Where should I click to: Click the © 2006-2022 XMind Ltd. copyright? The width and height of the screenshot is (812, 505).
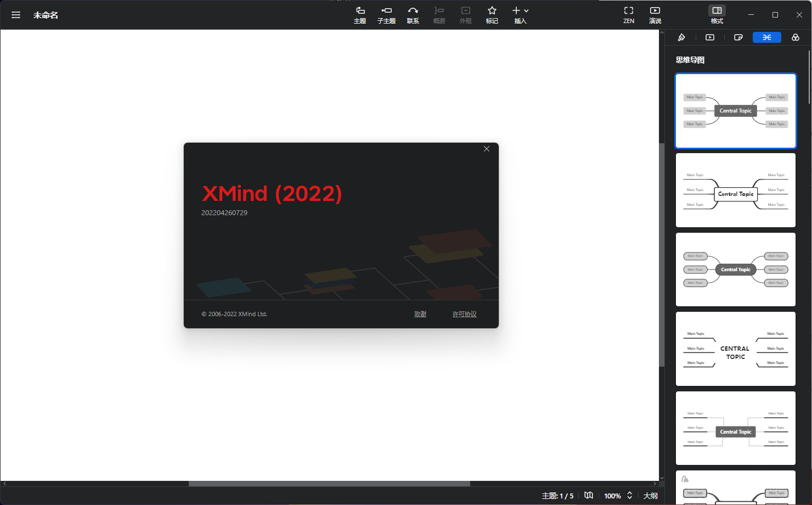coord(234,314)
